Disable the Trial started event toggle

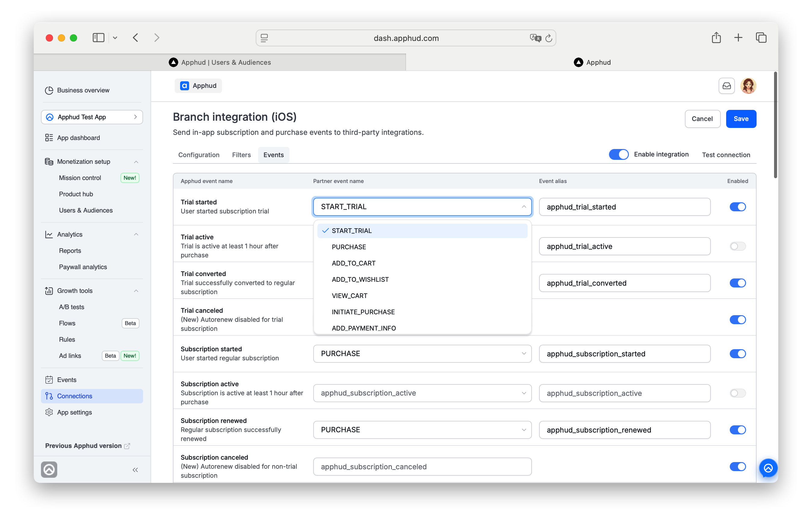point(737,207)
